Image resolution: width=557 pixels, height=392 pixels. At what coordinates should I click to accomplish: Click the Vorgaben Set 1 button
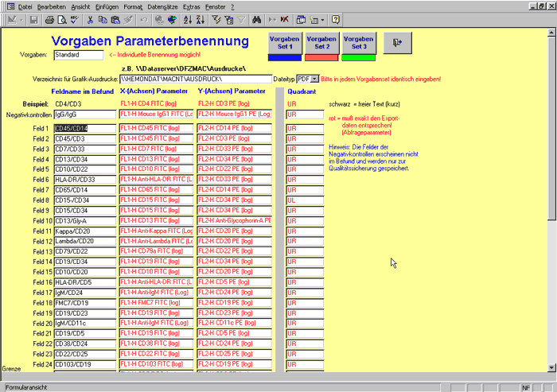pyautogui.click(x=285, y=43)
